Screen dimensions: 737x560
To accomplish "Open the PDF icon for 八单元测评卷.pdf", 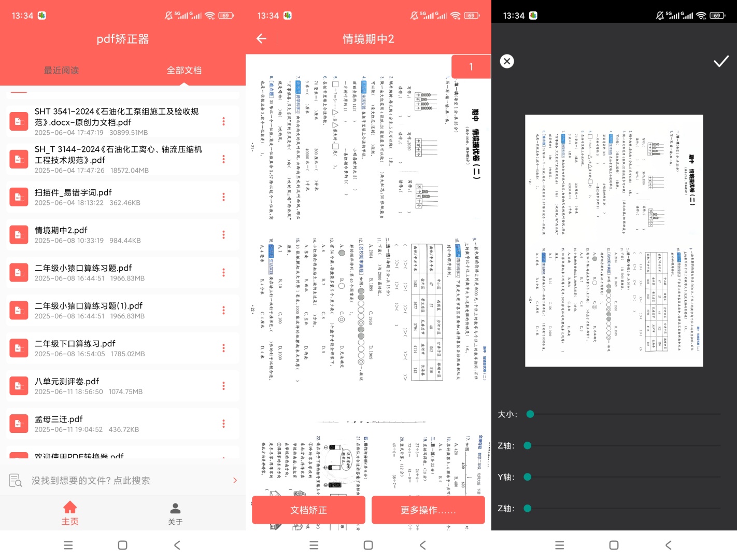I will (x=19, y=386).
